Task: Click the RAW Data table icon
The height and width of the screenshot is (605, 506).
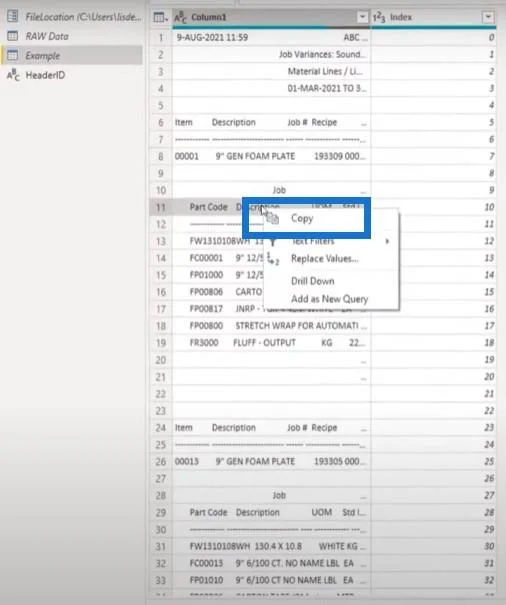Action: tap(13, 36)
